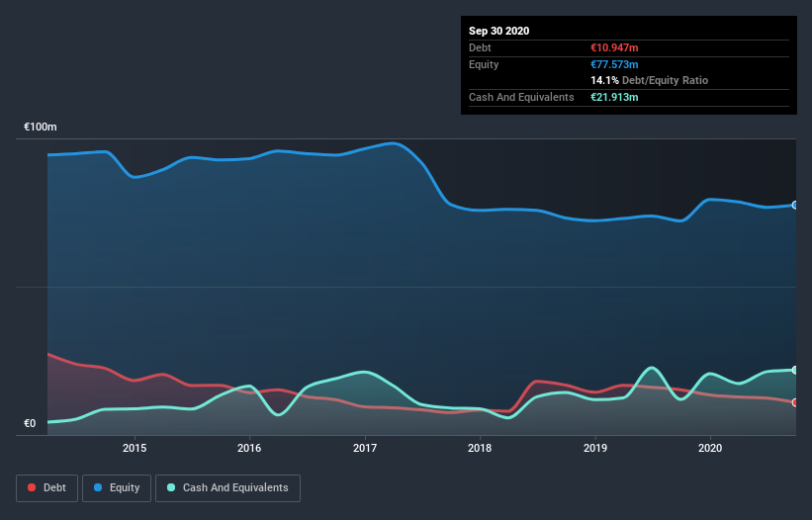This screenshot has height=520, width=812.
Task: Select the Cash endpoint marker on chart
Action: click(x=795, y=370)
